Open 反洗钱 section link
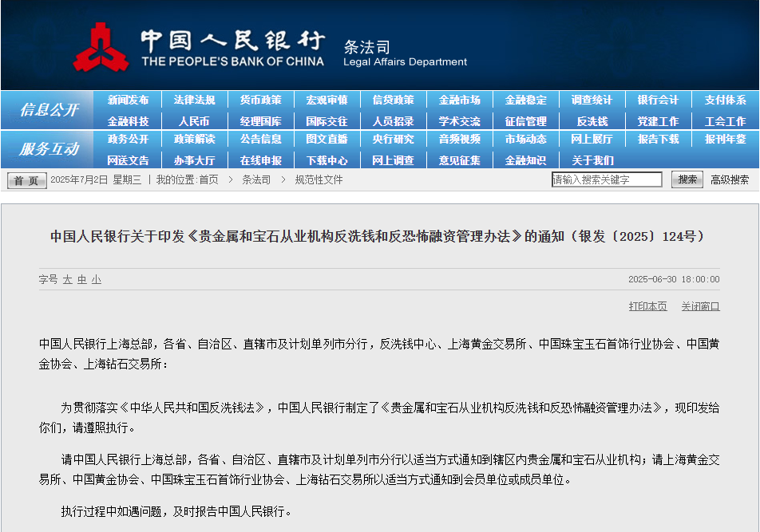The image size is (760, 532). [592, 121]
